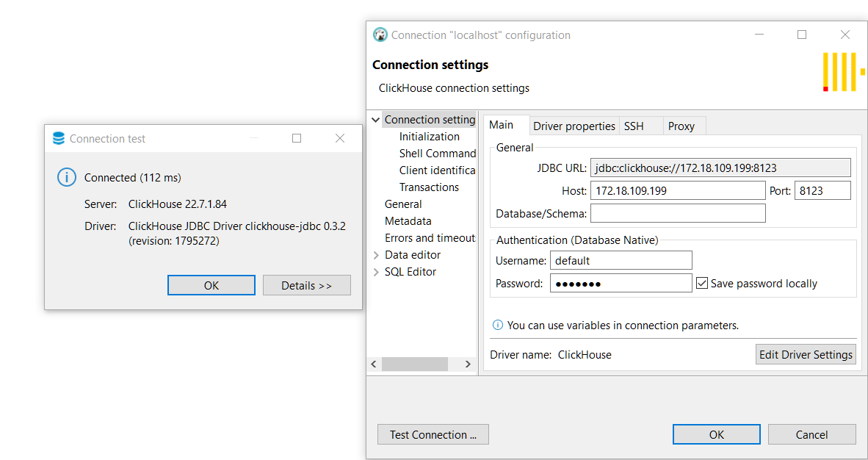Select Transactions in the settings tree
The image size is (868, 460).
[x=429, y=187]
